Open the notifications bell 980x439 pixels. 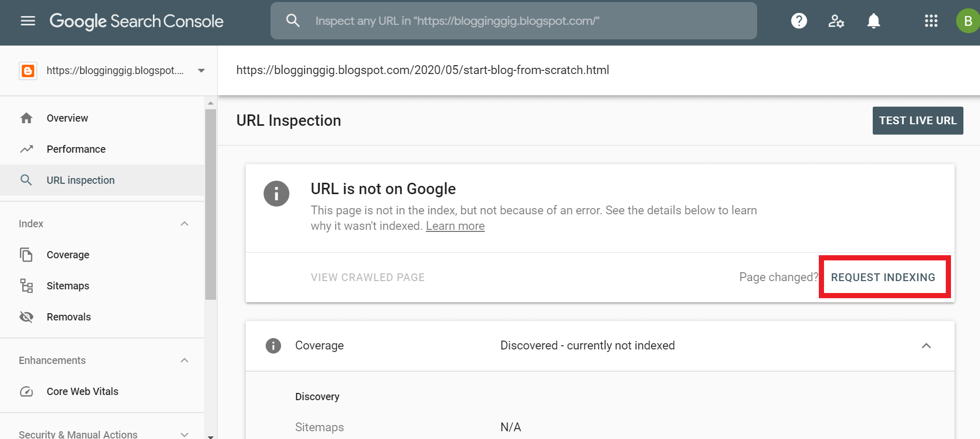(874, 21)
